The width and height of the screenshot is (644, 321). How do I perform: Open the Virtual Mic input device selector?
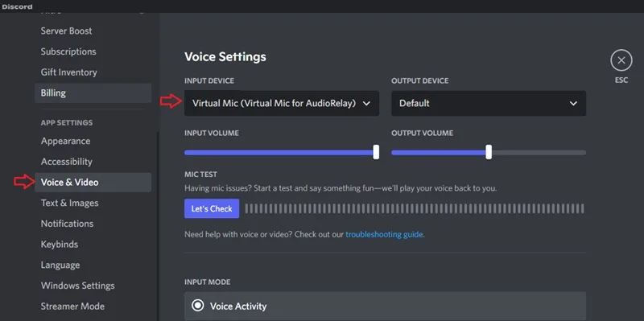[281, 104]
